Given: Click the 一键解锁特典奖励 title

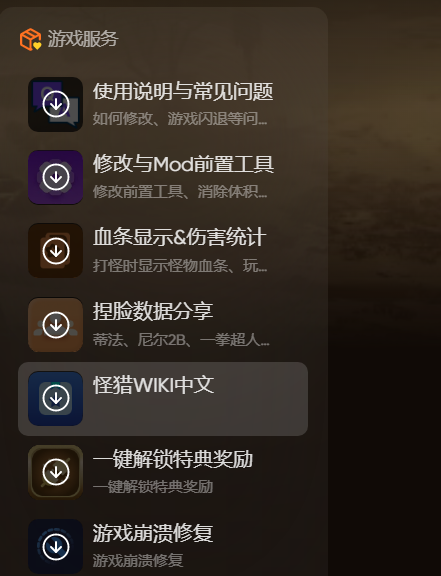Looking at the screenshot, I should pos(173,459).
